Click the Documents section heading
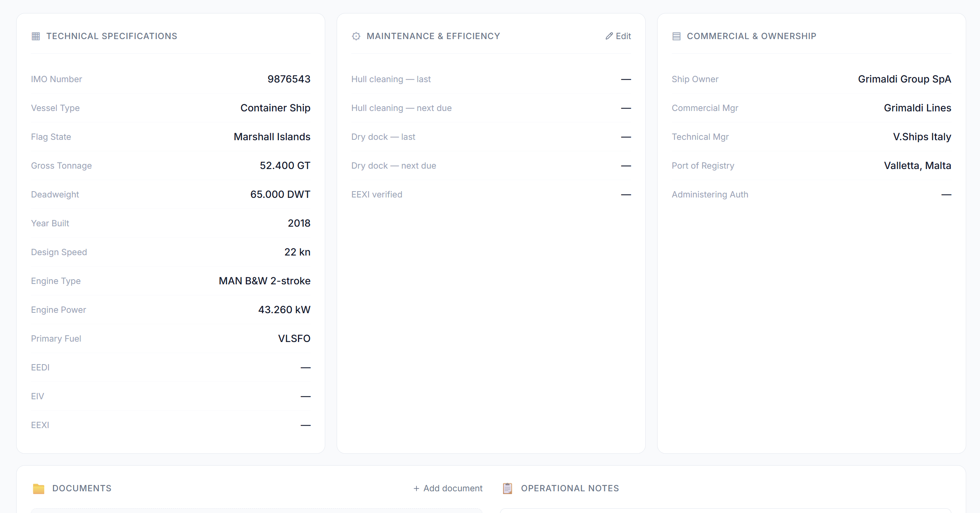Image resolution: width=980 pixels, height=513 pixels. point(82,489)
